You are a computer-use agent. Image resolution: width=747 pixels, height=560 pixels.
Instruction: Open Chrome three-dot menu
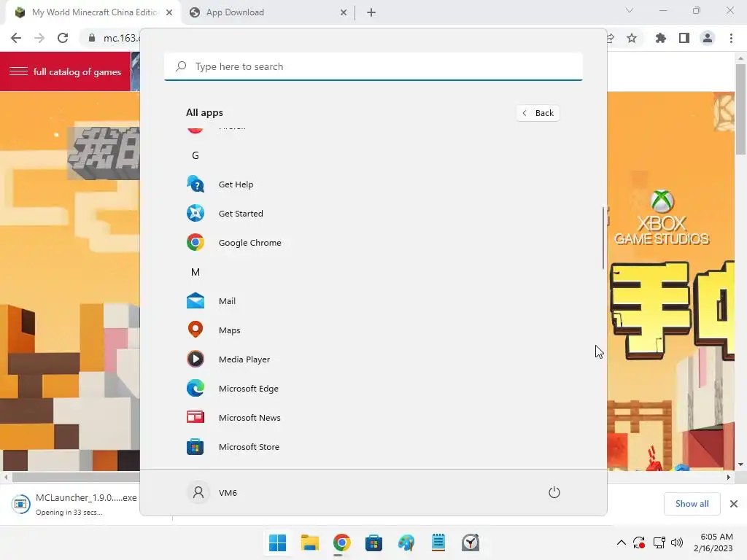coord(731,38)
